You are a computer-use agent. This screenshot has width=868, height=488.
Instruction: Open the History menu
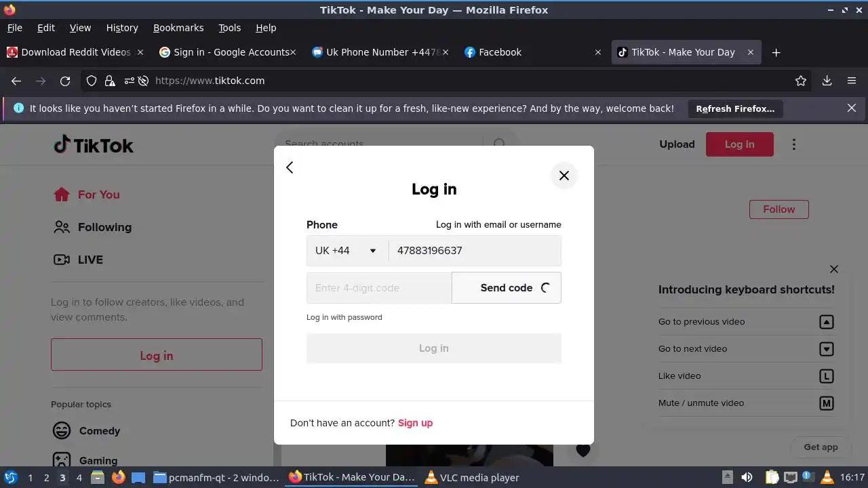click(122, 28)
